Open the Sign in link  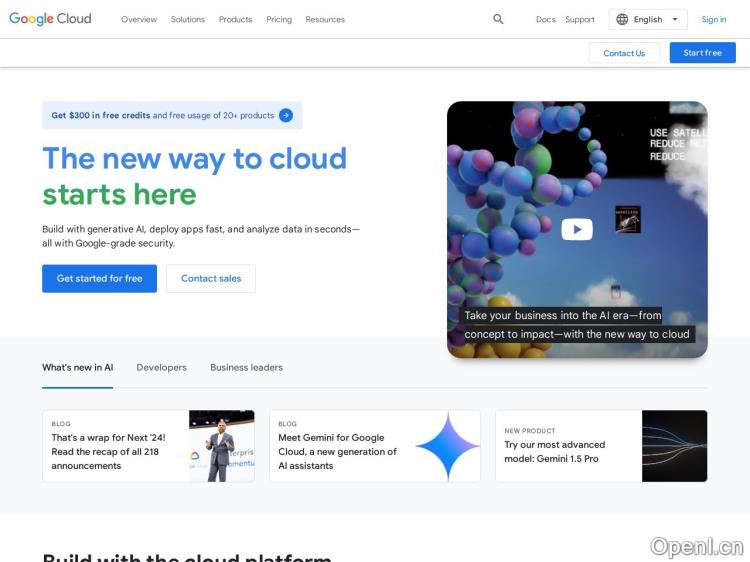pos(713,19)
